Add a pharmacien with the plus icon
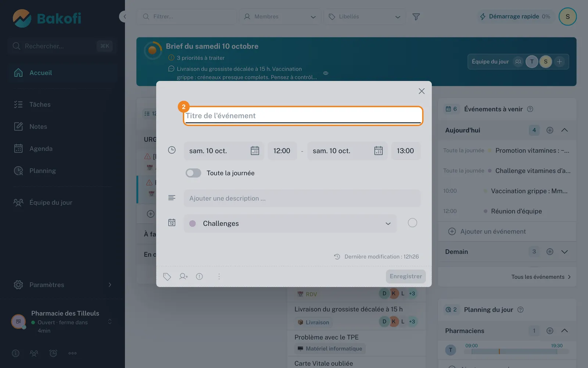This screenshot has height=368, width=588. point(550,331)
